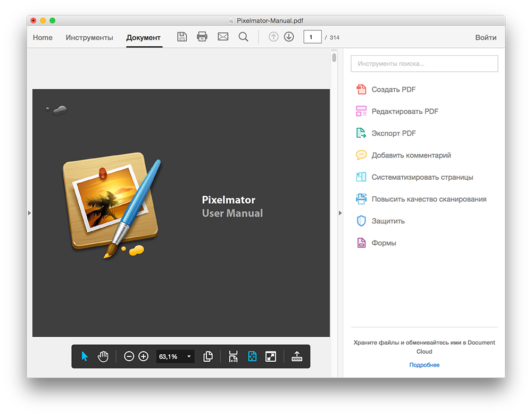This screenshot has height=416, width=532.
Task: Click the Document Cloud storage message text
Action: [x=424, y=347]
